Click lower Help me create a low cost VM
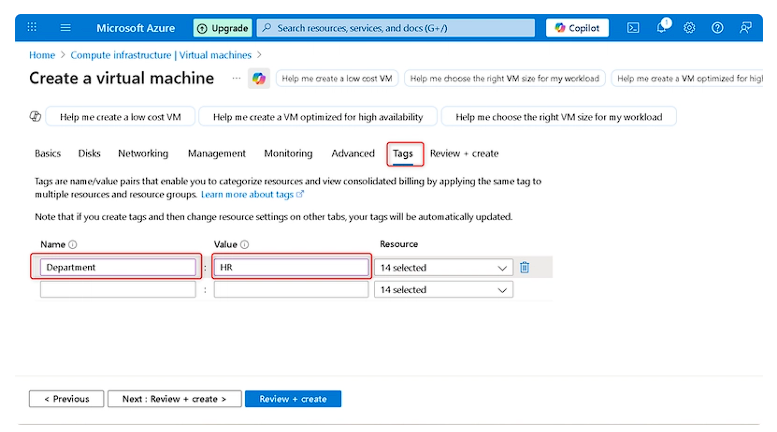The height and width of the screenshot is (432, 777). (x=120, y=117)
